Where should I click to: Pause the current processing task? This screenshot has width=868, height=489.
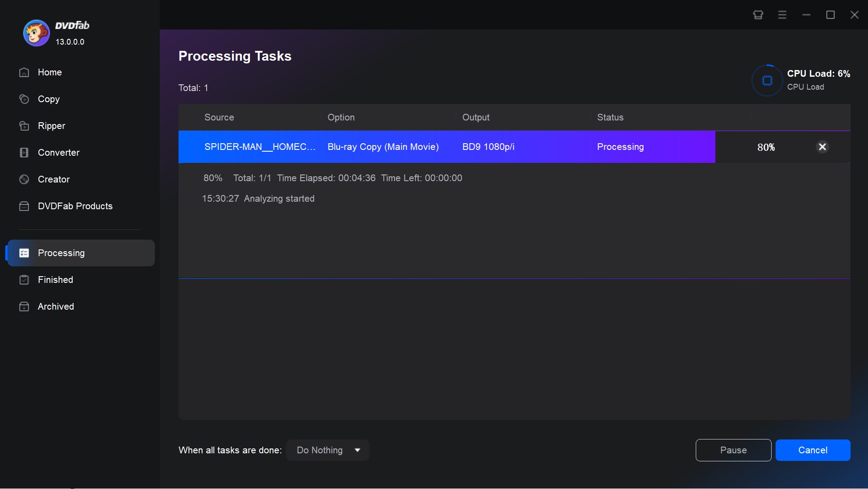(x=733, y=450)
